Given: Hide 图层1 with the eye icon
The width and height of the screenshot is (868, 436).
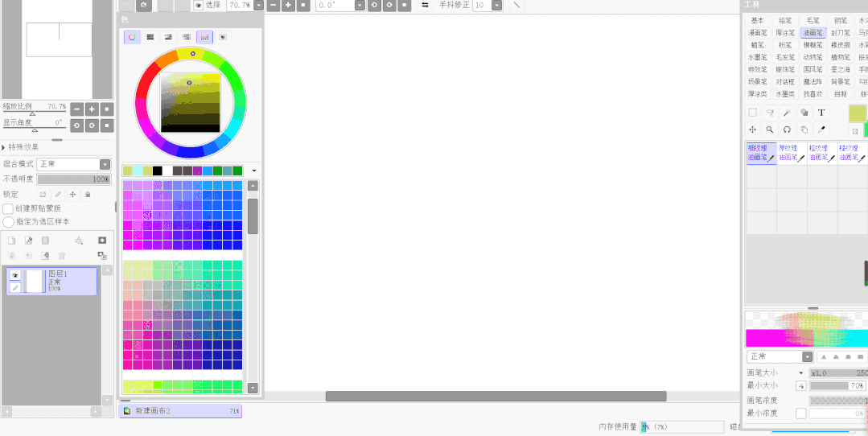Looking at the screenshot, I should (15, 275).
